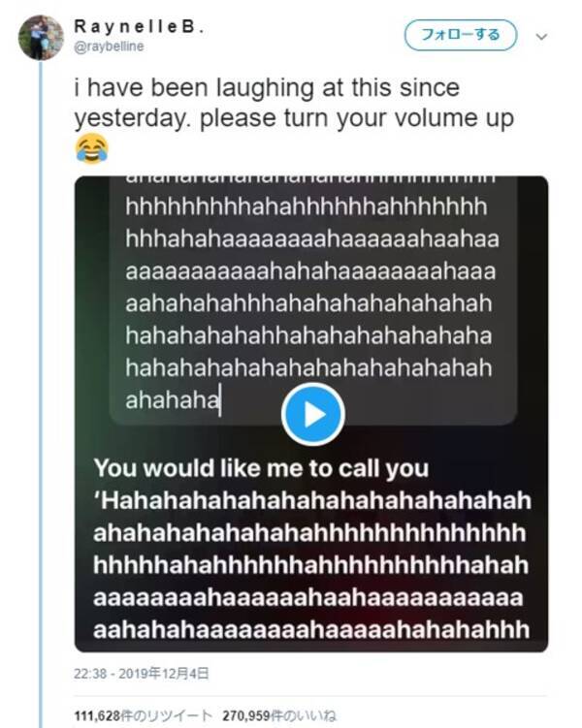Viewport: 582px width, 728px height.
Task: Click the bottom line of the video caption
Action: [311, 626]
